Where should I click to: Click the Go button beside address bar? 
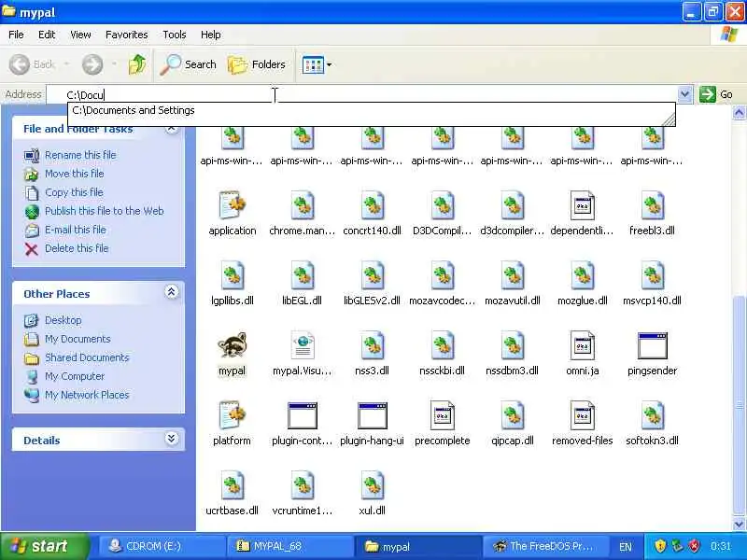[716, 94]
